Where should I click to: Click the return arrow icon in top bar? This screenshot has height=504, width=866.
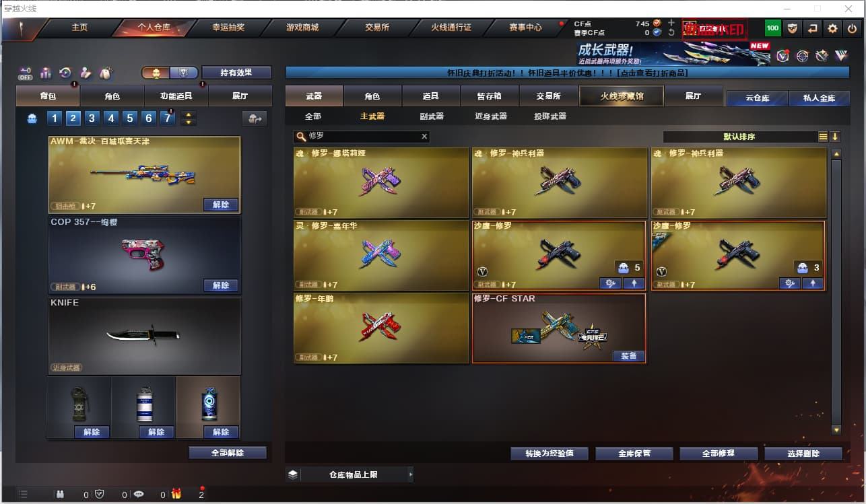click(x=813, y=28)
